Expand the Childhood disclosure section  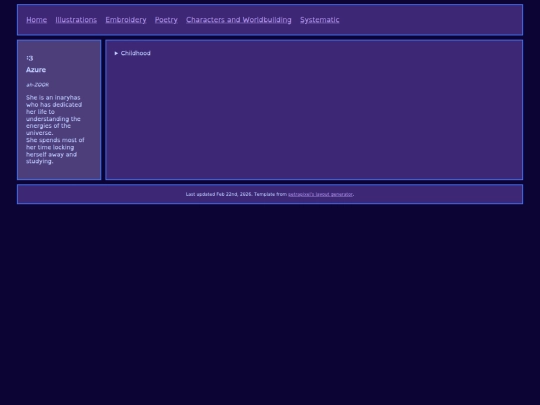click(133, 53)
